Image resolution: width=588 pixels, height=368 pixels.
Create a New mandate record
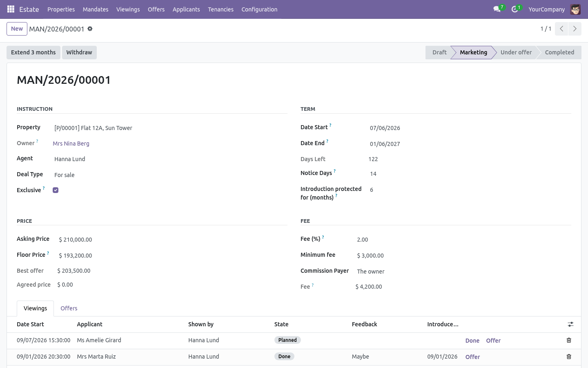point(17,29)
